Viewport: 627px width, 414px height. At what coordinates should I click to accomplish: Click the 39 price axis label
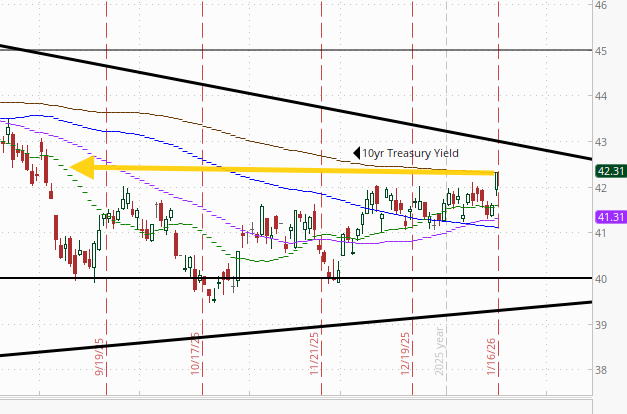[601, 325]
